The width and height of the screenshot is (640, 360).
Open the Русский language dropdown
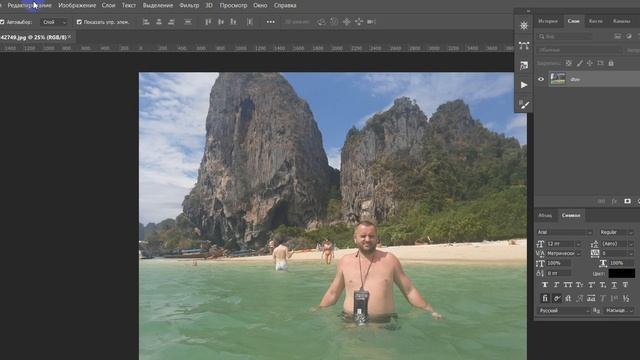(564, 311)
